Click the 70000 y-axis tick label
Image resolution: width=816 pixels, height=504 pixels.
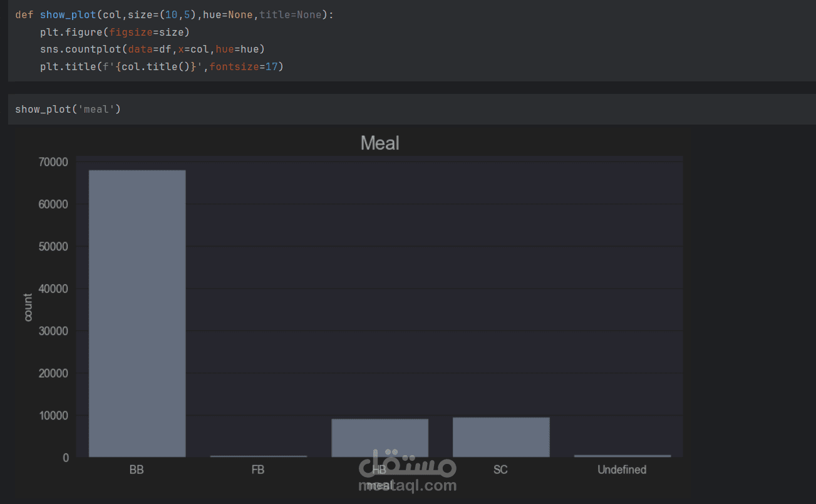53,162
